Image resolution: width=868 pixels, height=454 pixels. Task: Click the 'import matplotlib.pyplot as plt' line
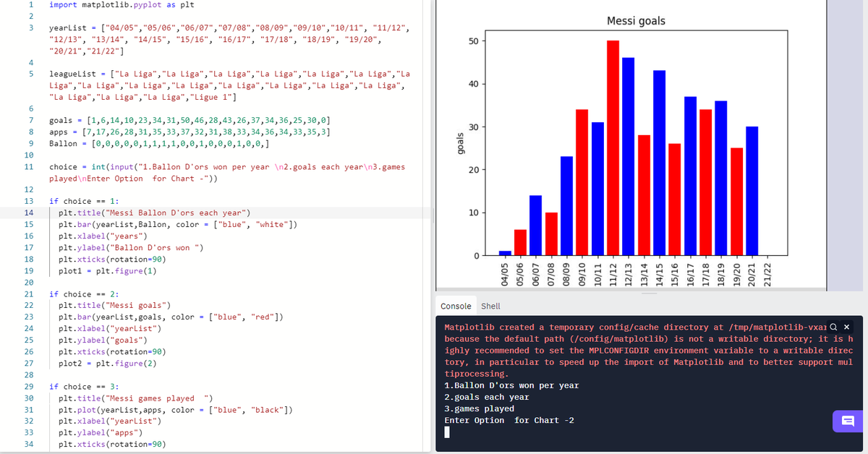pyautogui.click(x=121, y=4)
